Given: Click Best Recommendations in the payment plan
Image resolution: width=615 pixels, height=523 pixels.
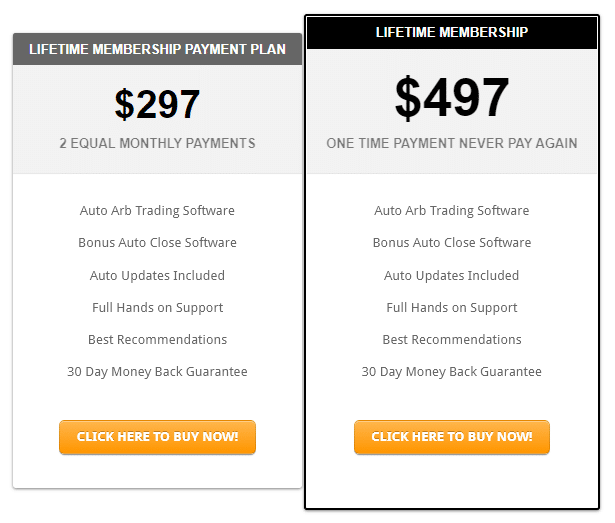Looking at the screenshot, I should pos(157,339).
